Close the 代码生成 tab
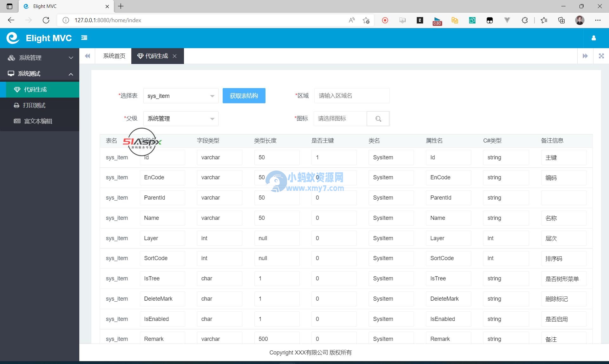 point(174,56)
